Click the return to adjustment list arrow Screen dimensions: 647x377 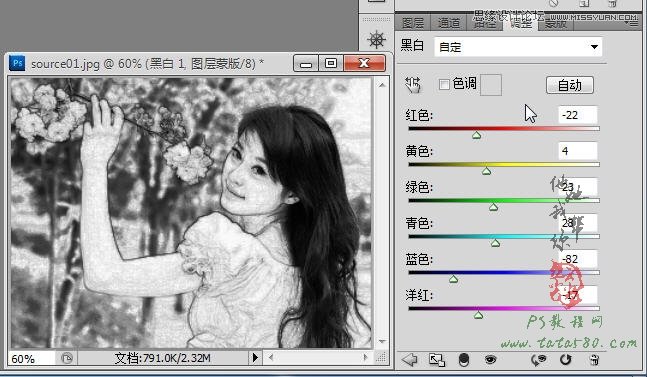pos(409,360)
